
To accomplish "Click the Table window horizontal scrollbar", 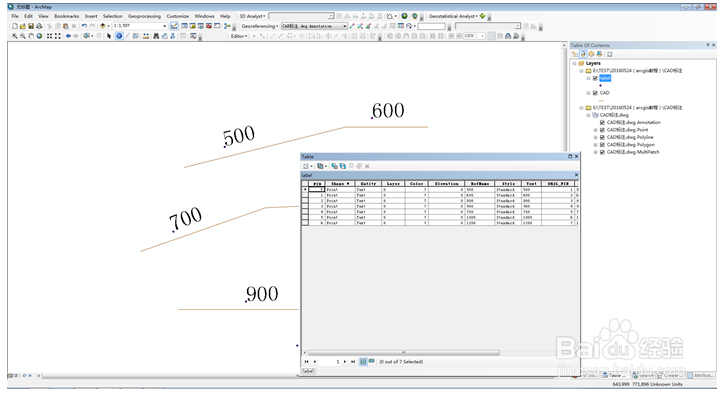I will tap(404, 353).
